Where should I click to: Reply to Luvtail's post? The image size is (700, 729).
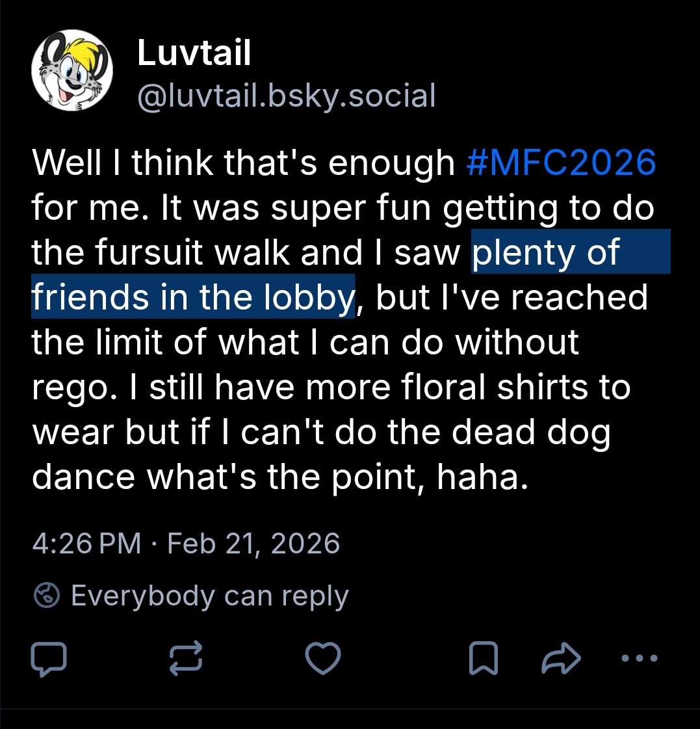[49, 658]
